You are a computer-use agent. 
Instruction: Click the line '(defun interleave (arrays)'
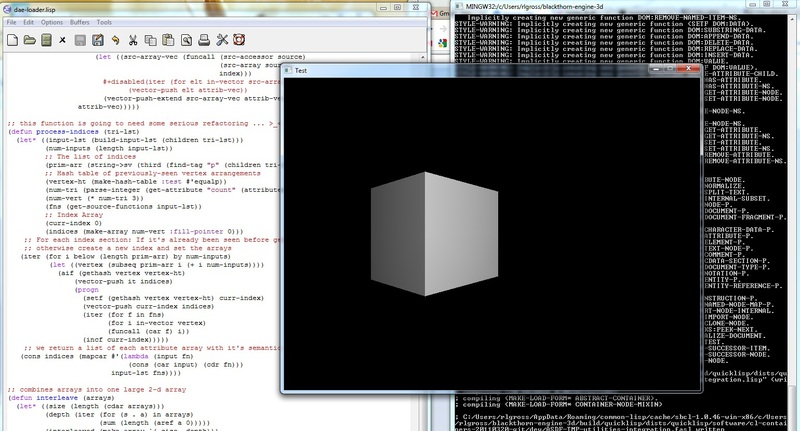[x=62, y=398]
